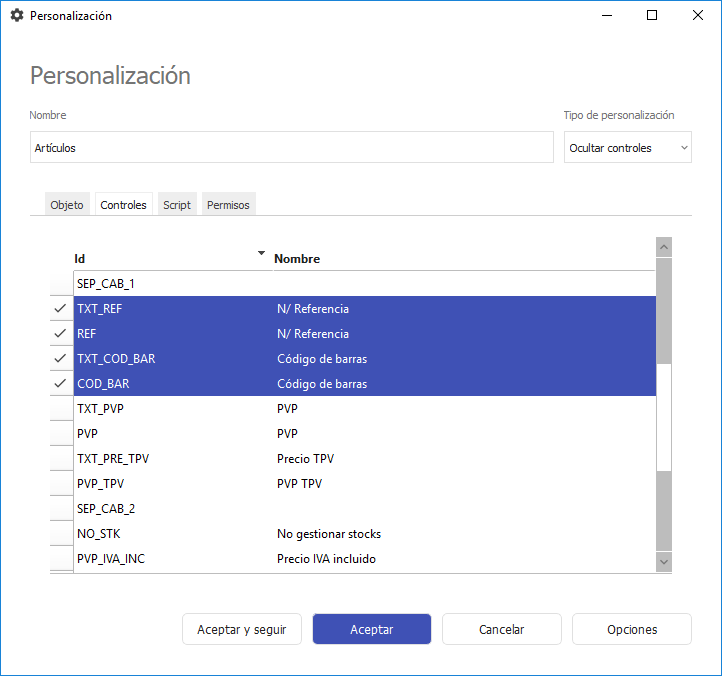Switch to the Objeto tab
722x676 pixels.
point(67,205)
